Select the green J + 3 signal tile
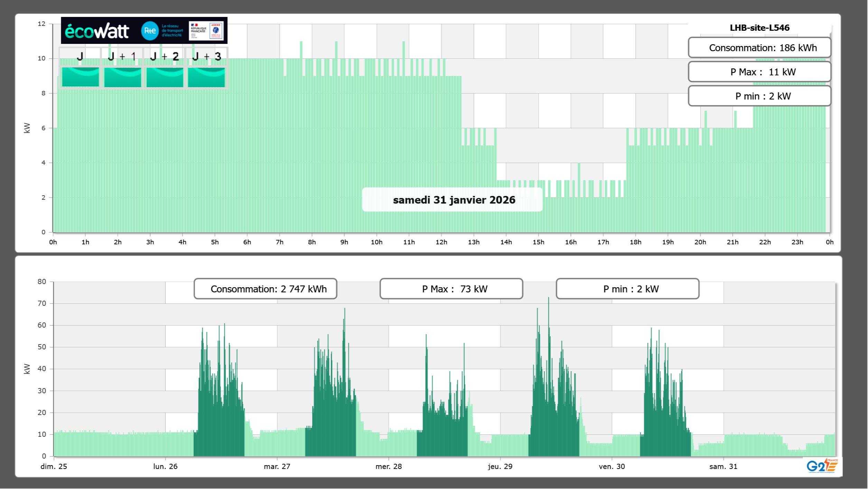 [x=206, y=77]
